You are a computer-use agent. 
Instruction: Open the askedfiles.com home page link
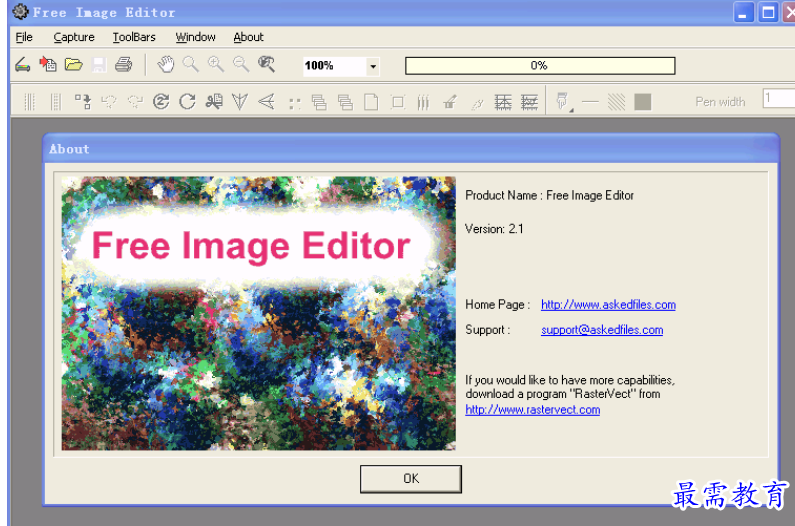click(x=608, y=304)
